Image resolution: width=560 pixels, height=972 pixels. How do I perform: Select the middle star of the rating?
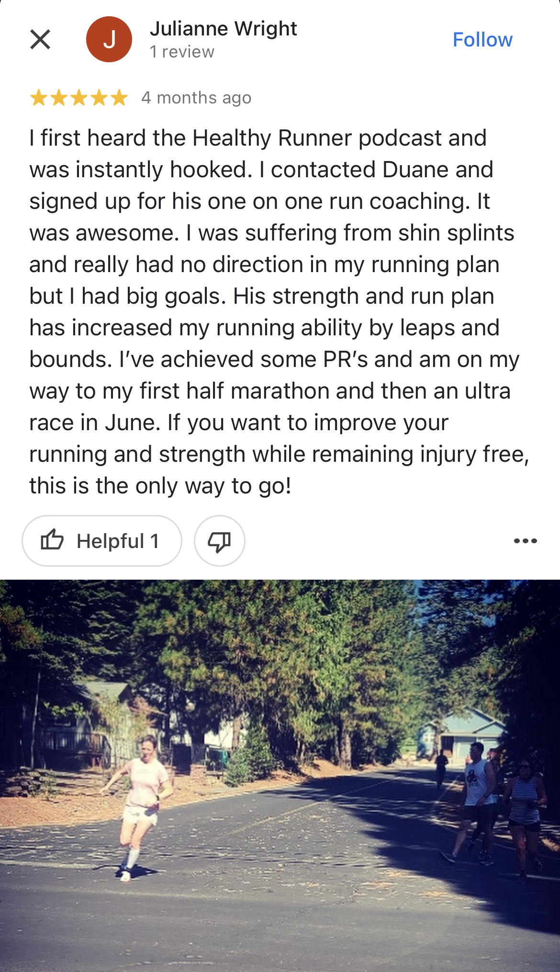tap(79, 97)
